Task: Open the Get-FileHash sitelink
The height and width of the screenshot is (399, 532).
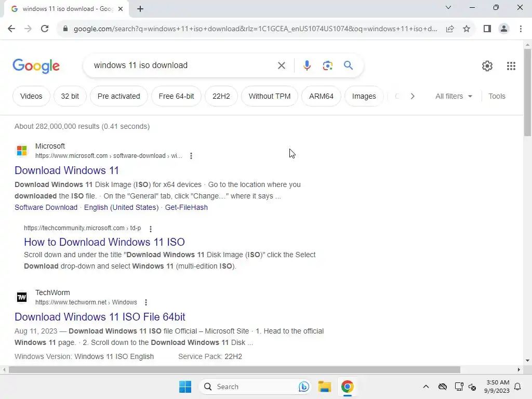Action: [x=187, y=207]
